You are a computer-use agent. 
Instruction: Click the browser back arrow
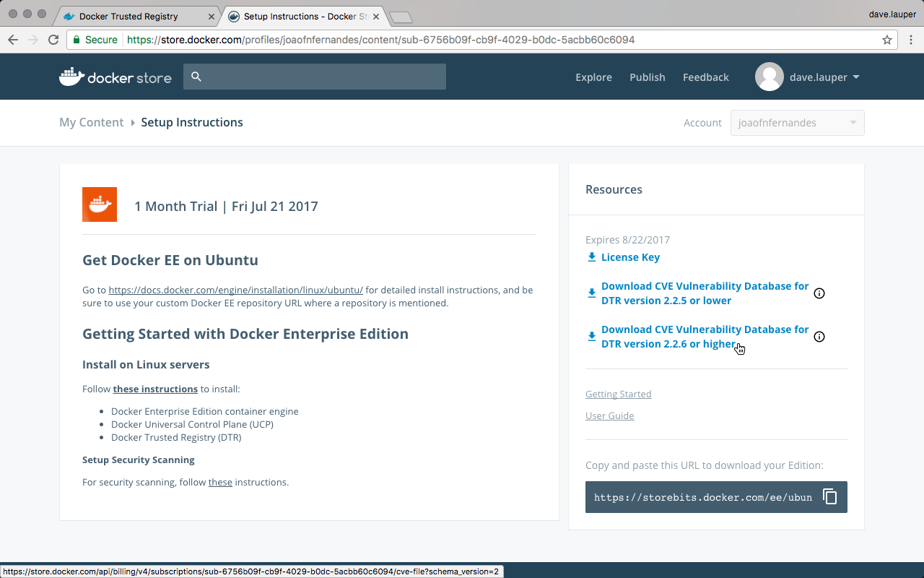tap(13, 40)
